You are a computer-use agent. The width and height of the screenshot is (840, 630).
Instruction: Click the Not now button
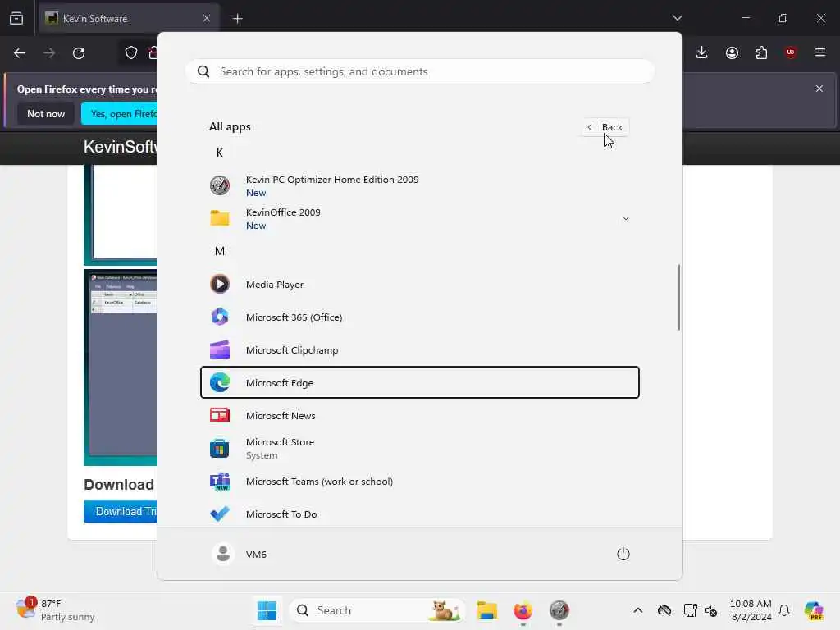pos(46,113)
